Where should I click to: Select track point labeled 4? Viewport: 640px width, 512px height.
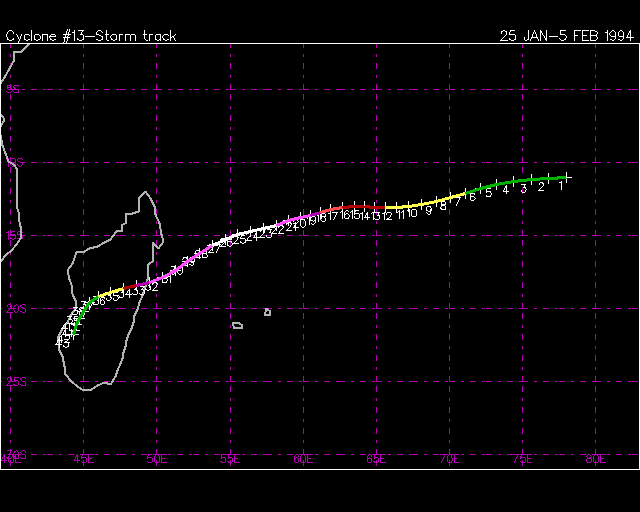(511, 183)
